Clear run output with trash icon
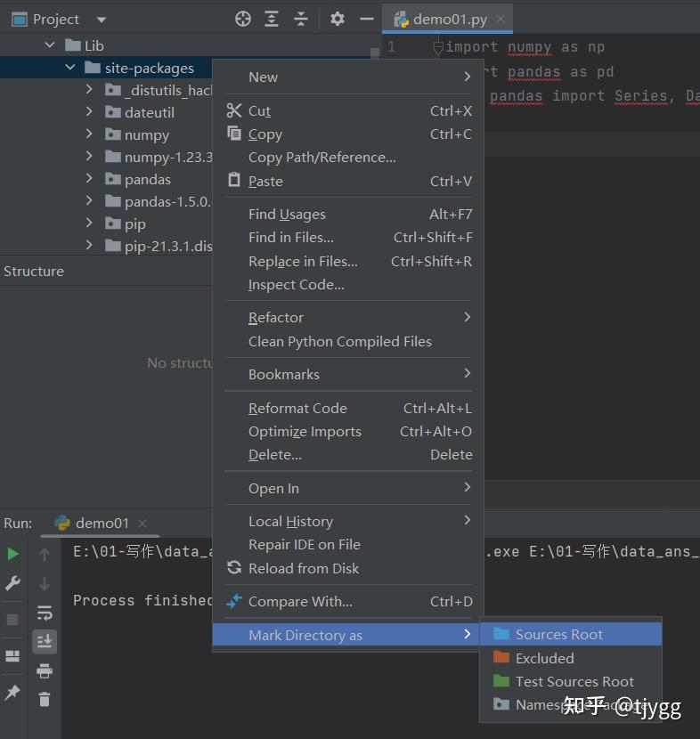700x739 pixels. [x=45, y=700]
